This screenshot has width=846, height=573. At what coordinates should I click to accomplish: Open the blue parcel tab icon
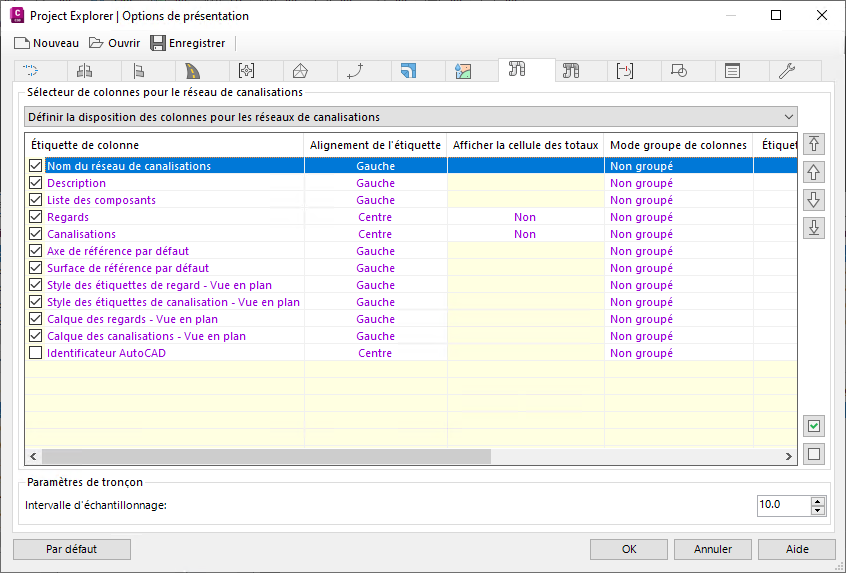[408, 71]
